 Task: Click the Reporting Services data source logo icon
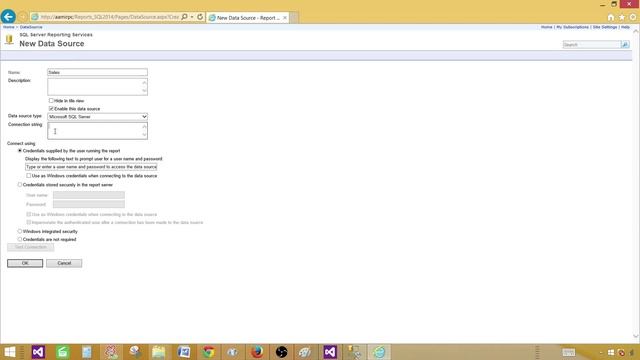(9, 40)
